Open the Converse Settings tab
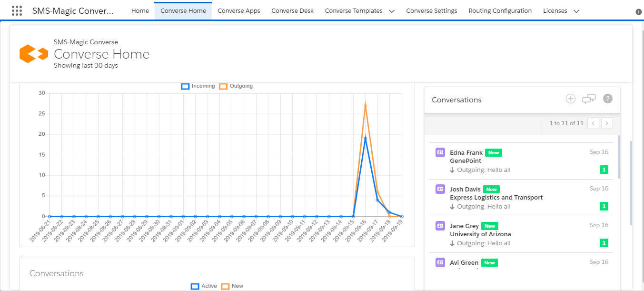644x291 pixels. pyautogui.click(x=432, y=10)
